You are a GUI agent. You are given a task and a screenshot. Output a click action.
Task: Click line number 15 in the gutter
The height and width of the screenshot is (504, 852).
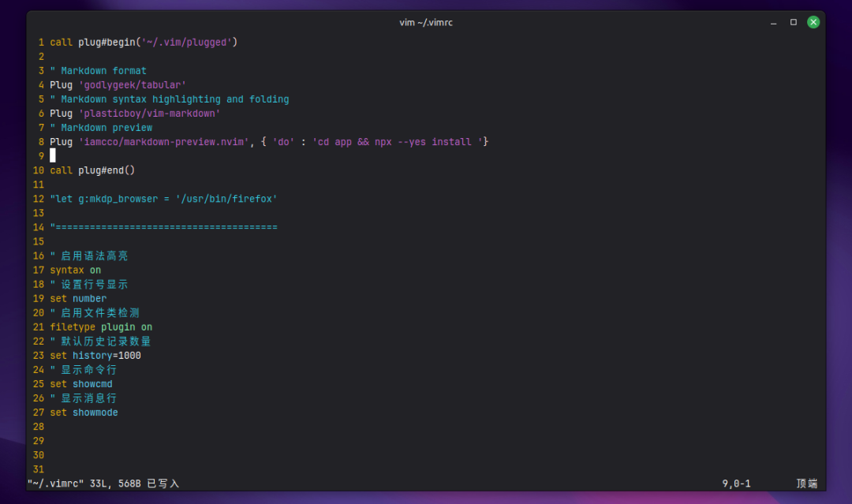click(39, 241)
